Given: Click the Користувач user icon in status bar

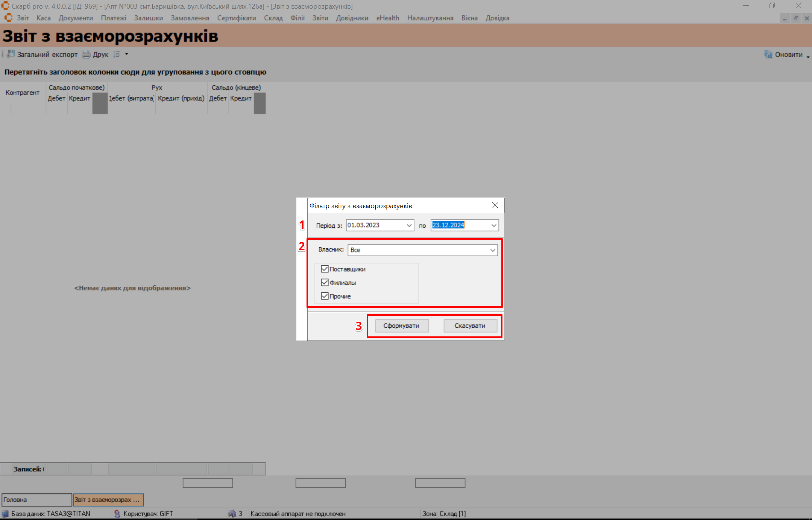Looking at the screenshot, I should pos(117,514).
